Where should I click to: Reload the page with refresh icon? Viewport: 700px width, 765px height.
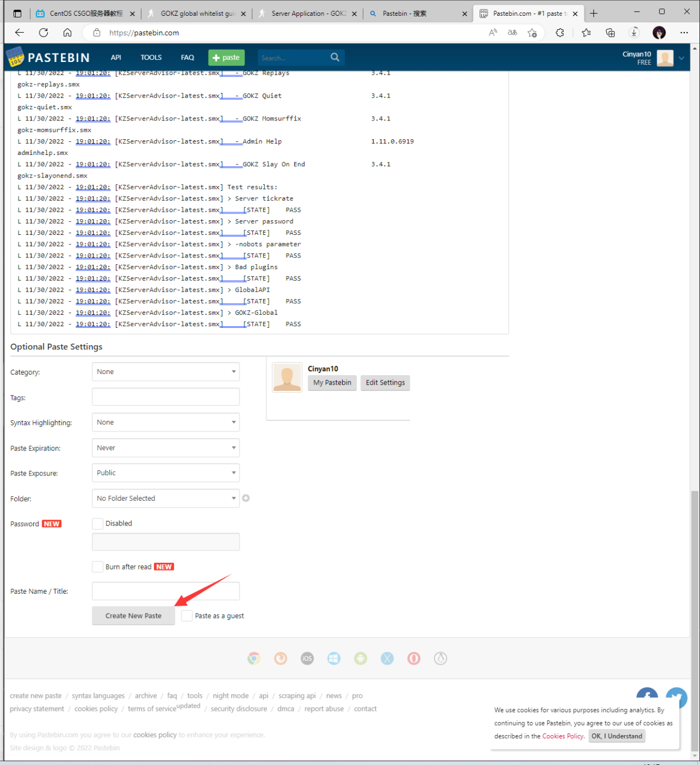[x=43, y=33]
